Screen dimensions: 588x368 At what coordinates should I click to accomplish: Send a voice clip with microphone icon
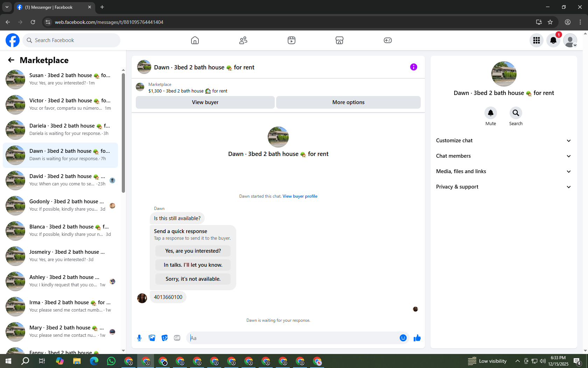click(x=139, y=338)
